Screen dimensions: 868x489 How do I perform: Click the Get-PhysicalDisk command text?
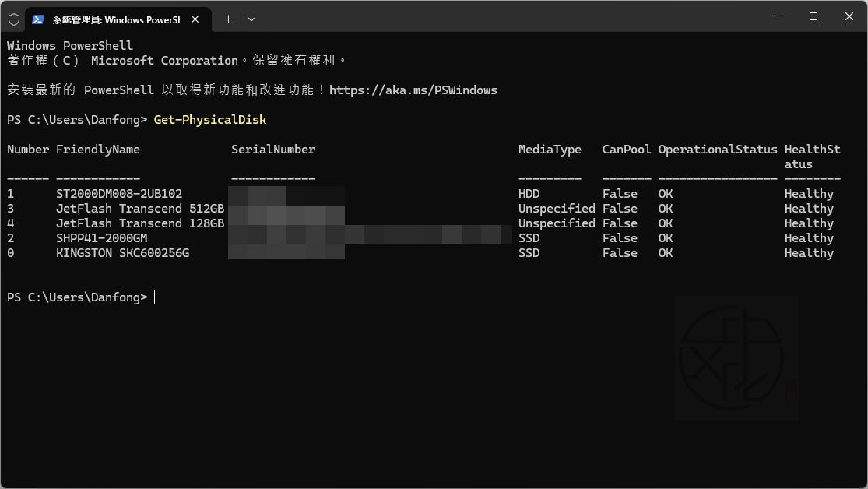(x=210, y=120)
